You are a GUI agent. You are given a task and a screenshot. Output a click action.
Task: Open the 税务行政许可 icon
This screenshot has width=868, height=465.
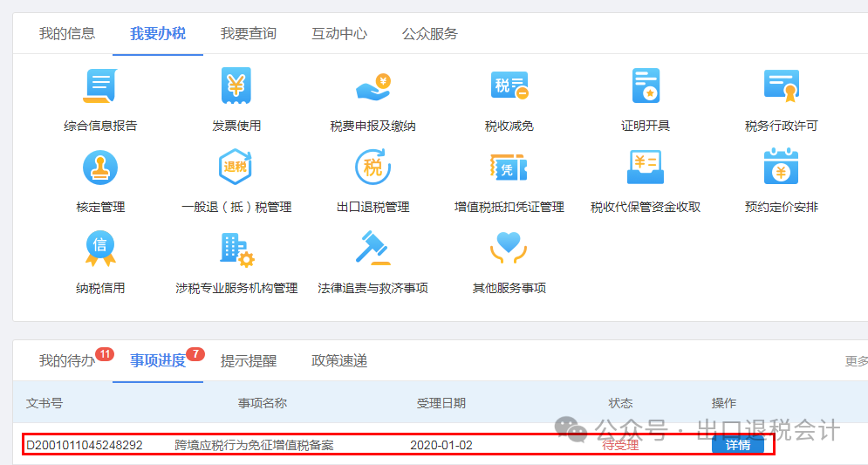pos(782,85)
